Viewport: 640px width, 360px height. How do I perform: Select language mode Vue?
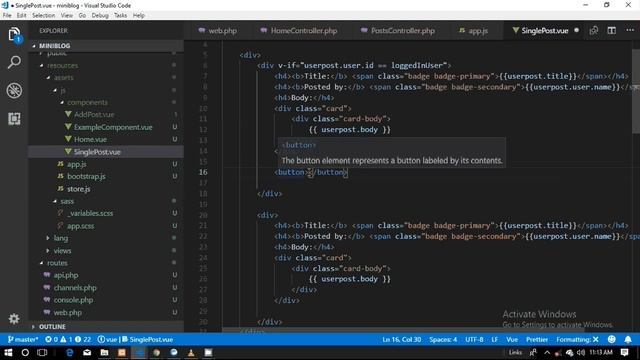pos(512,340)
